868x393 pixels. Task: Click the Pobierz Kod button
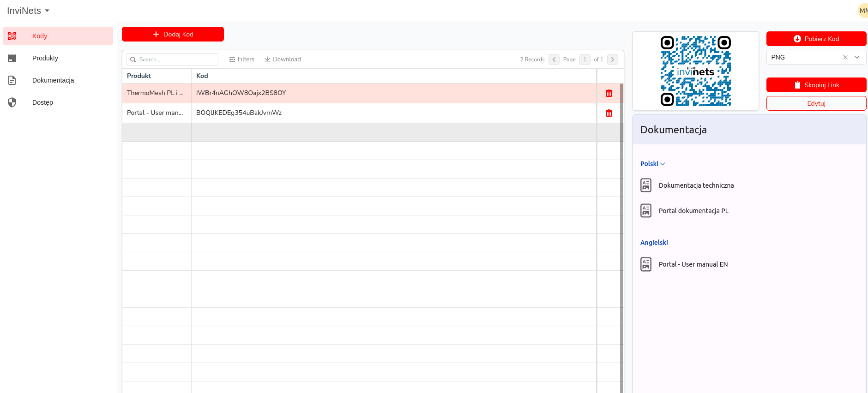[x=816, y=39]
